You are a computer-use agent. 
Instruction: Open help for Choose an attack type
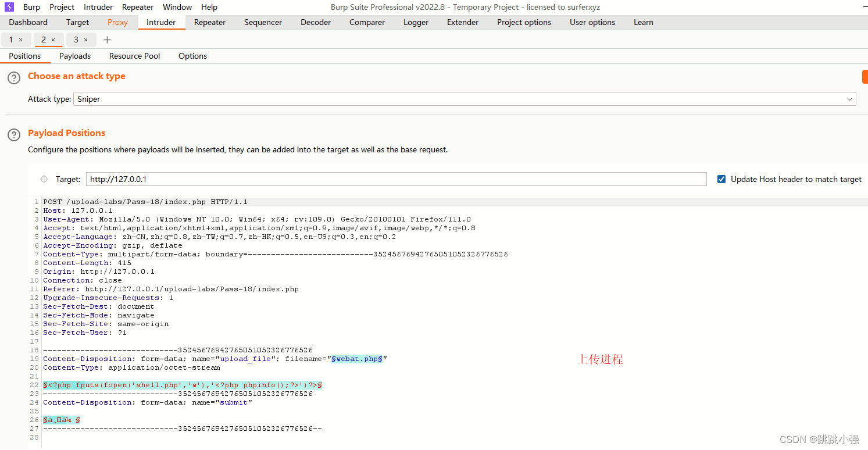[14, 78]
